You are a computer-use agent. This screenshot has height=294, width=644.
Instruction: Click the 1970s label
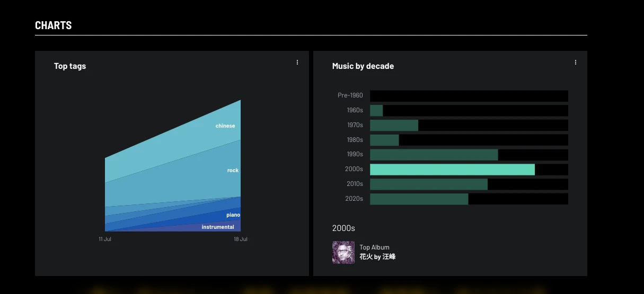coord(355,125)
